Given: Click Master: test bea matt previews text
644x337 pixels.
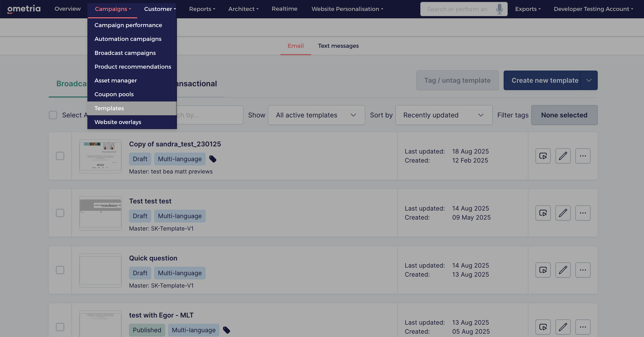Looking at the screenshot, I should point(171,171).
